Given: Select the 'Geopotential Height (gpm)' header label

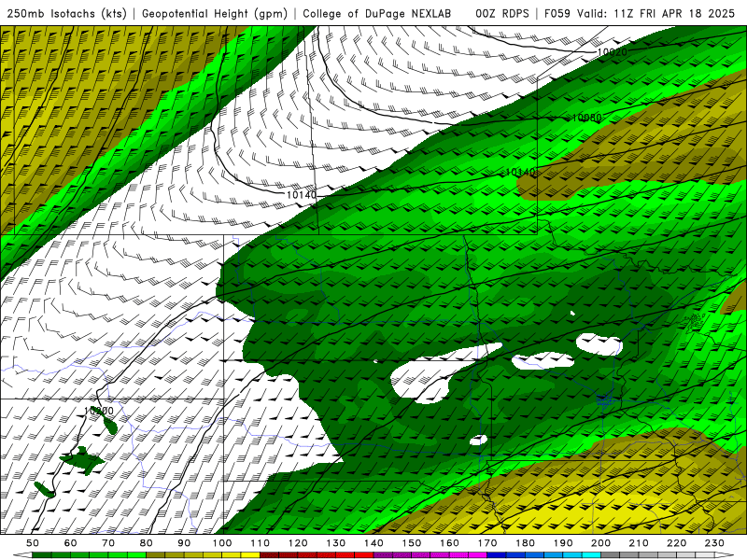Looking at the screenshot, I should tap(215, 14).
